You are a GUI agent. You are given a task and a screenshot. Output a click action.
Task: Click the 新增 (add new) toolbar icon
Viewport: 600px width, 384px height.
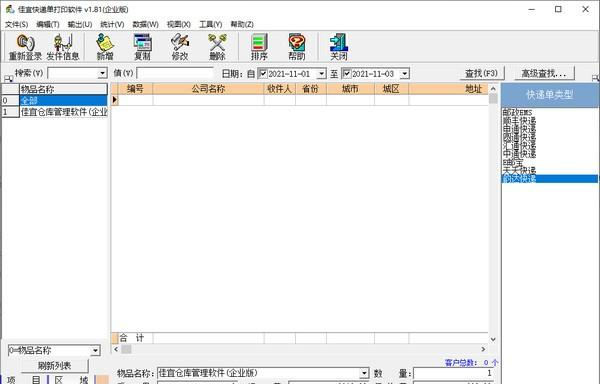click(105, 47)
